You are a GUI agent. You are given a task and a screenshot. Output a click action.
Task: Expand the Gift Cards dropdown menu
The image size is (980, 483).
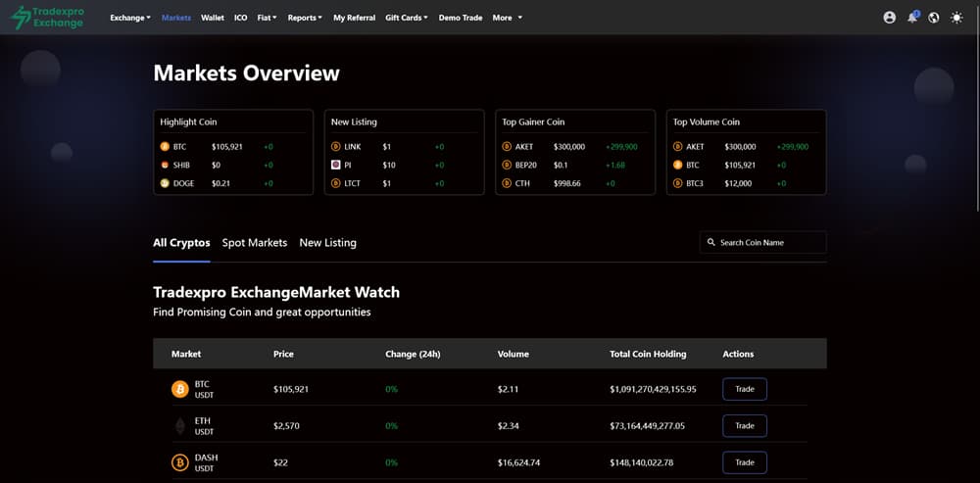point(407,18)
